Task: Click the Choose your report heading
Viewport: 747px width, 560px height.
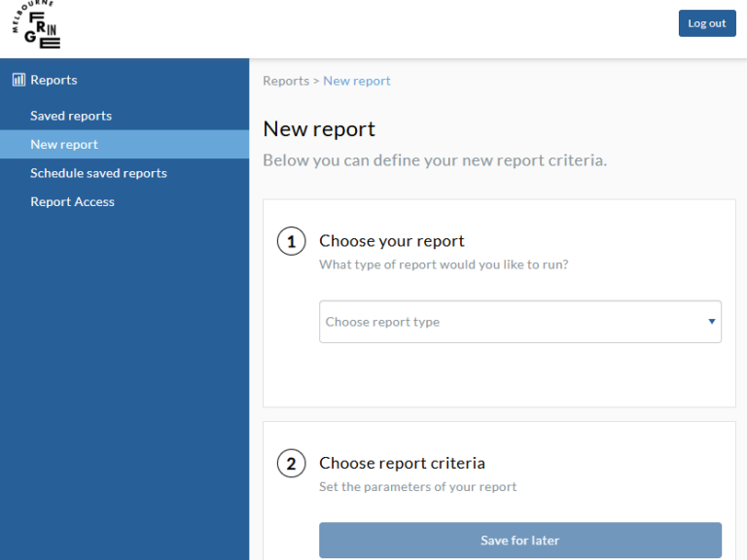Action: (392, 241)
